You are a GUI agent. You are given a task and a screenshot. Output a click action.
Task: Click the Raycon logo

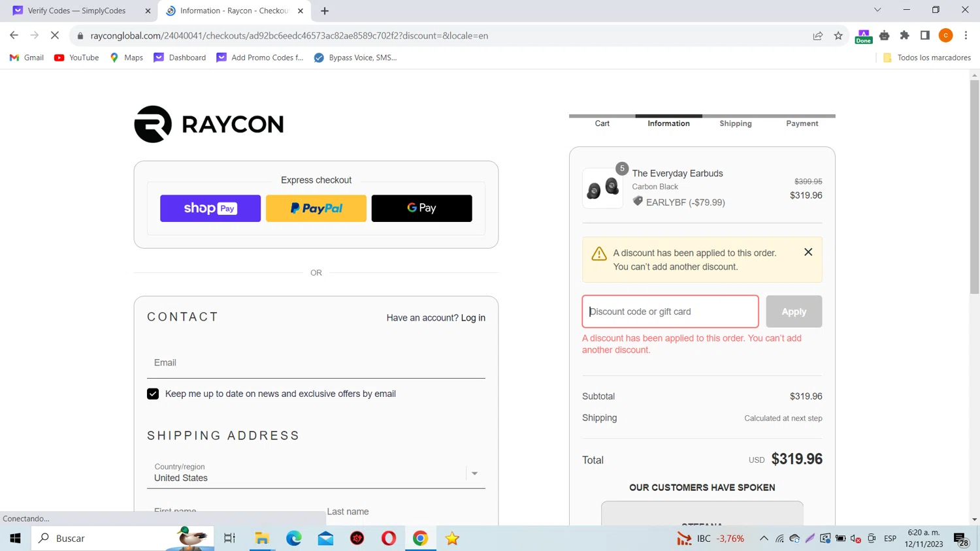point(209,124)
